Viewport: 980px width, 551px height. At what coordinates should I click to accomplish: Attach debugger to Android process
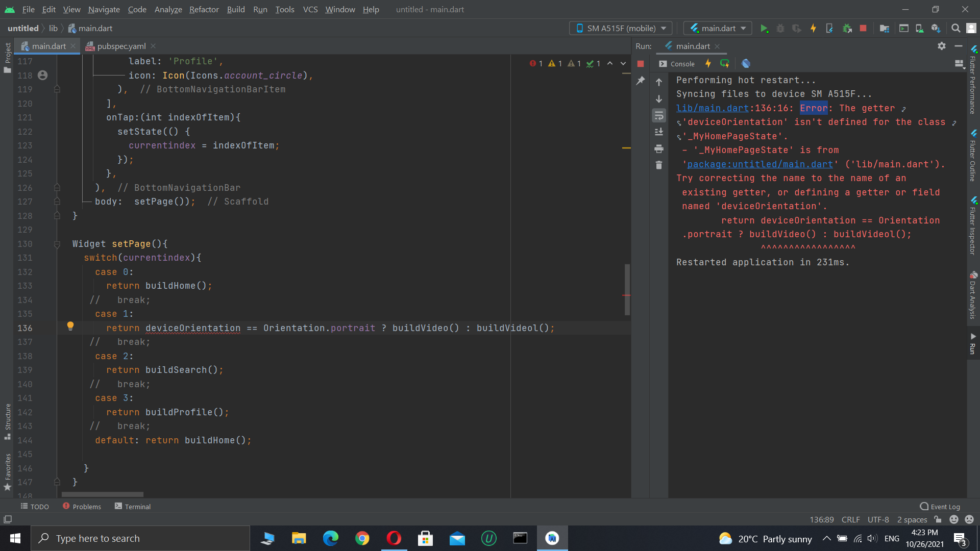pyautogui.click(x=847, y=29)
